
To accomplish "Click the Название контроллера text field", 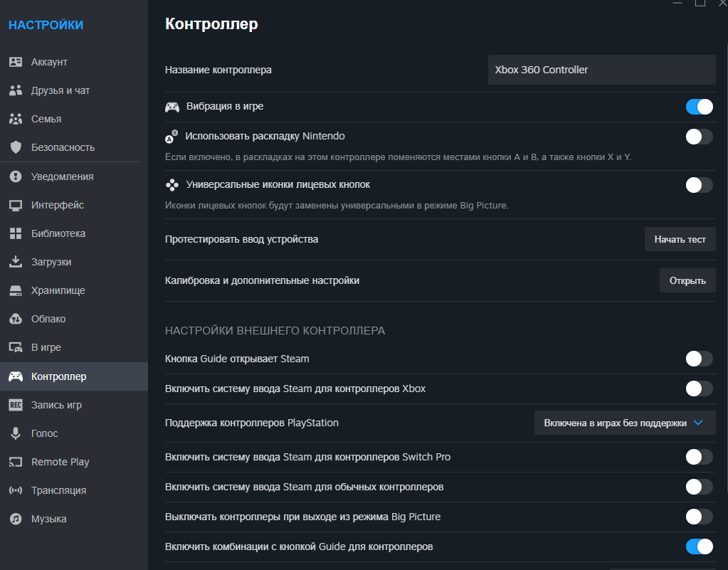I will (x=602, y=70).
